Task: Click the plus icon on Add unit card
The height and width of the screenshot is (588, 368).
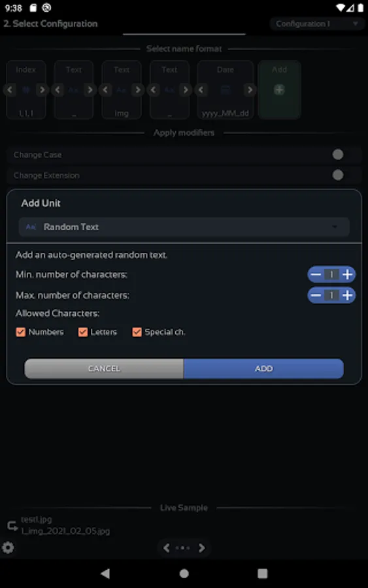Action: 279,90
